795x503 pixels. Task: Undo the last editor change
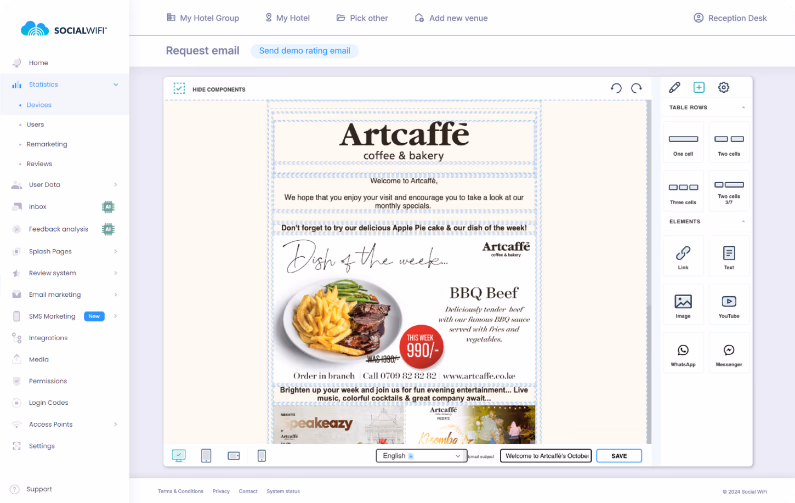pyautogui.click(x=616, y=88)
